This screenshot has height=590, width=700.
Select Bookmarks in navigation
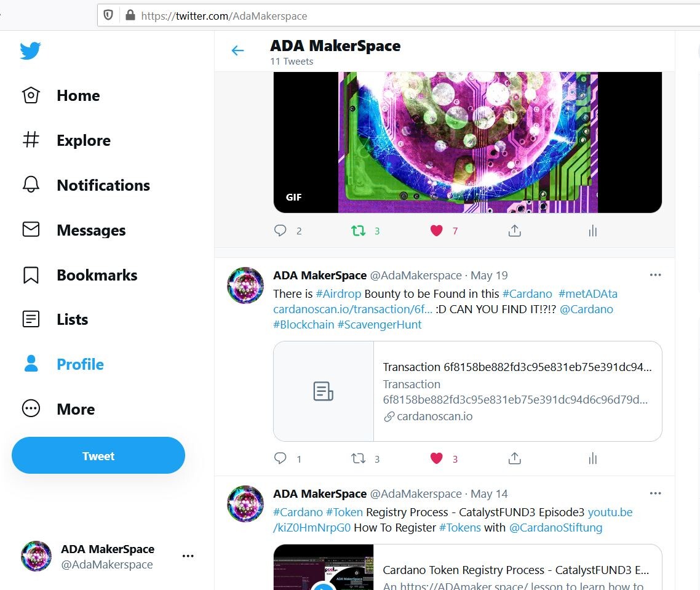pyautogui.click(x=97, y=274)
